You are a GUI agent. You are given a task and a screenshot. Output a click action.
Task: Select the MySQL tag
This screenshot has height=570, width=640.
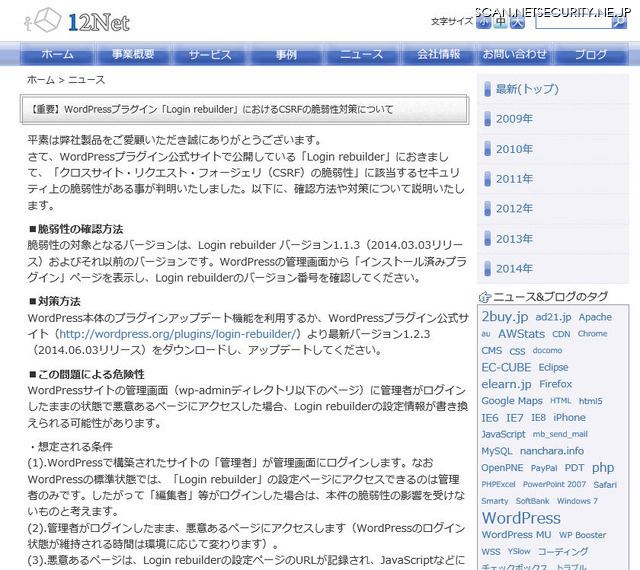[x=496, y=451]
